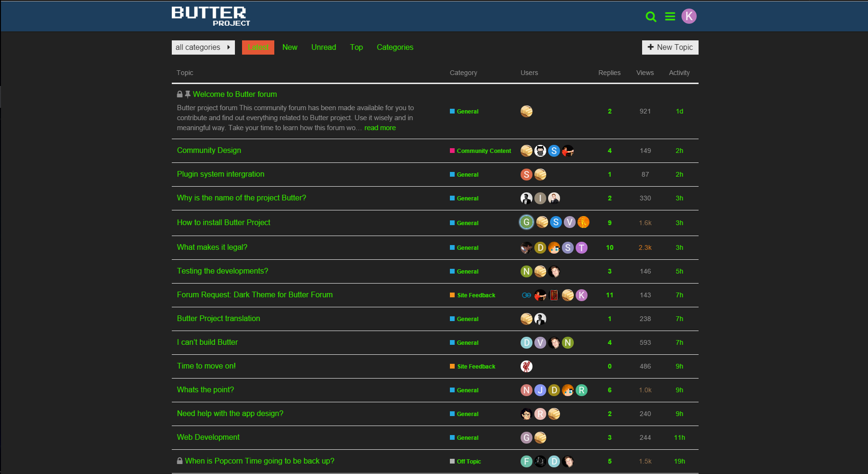Open When is Popcorn Time going to be back up?
The width and height of the screenshot is (868, 474).
pos(260,461)
